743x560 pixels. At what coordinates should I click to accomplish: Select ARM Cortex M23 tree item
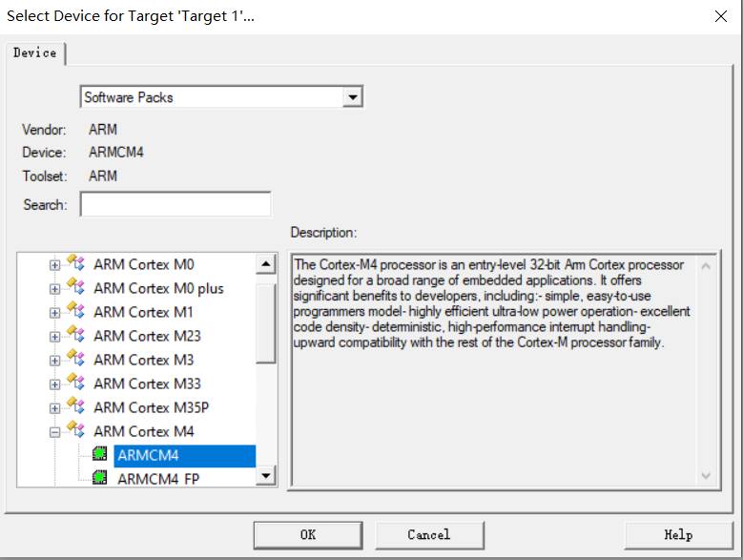coord(148,336)
